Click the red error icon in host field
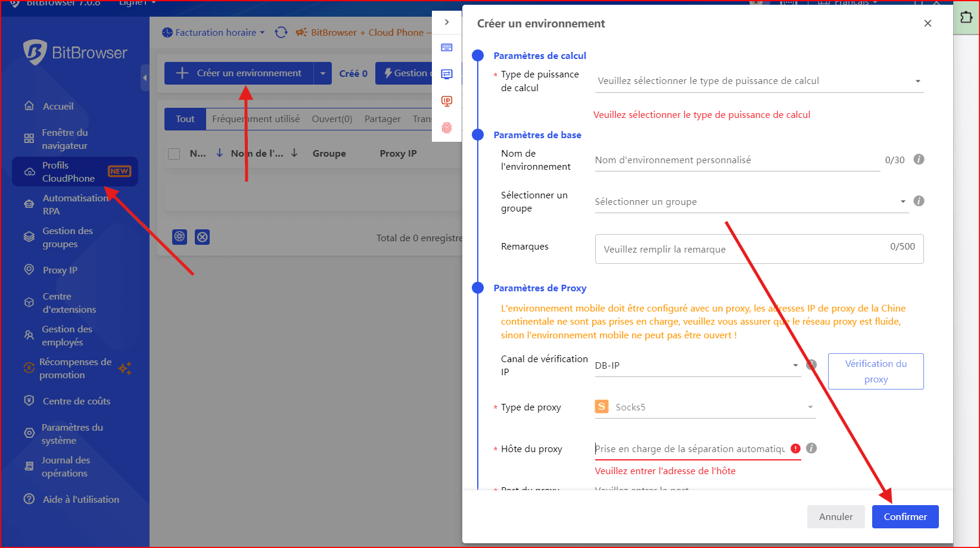The width and height of the screenshot is (980, 548). [795, 449]
